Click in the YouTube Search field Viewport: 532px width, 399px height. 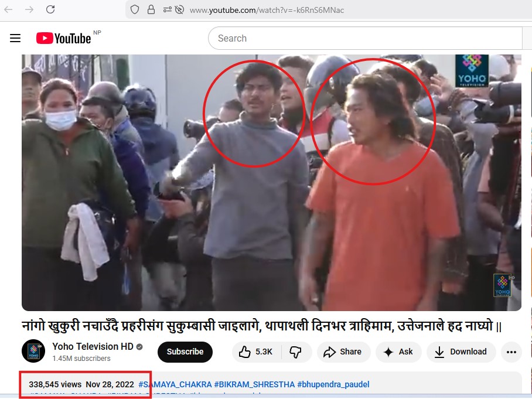point(363,39)
